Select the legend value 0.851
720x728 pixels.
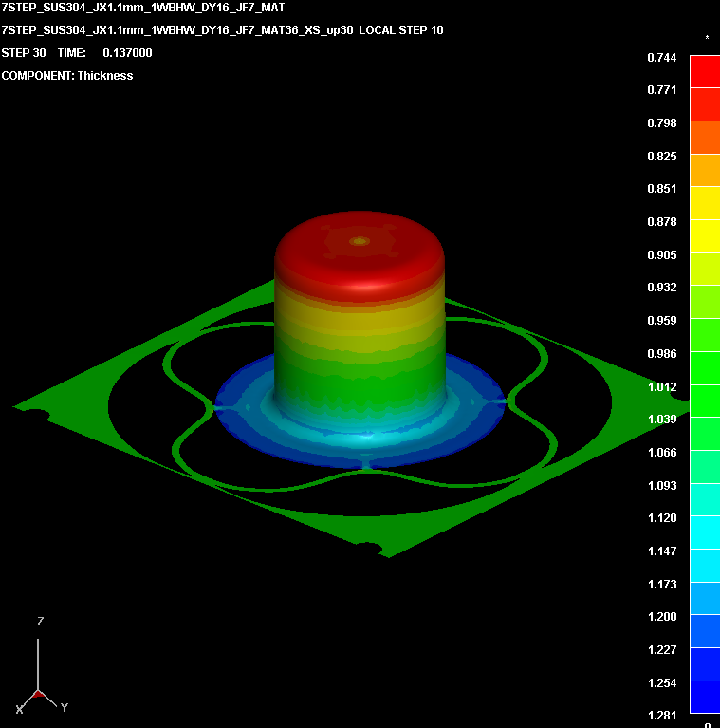click(x=662, y=189)
